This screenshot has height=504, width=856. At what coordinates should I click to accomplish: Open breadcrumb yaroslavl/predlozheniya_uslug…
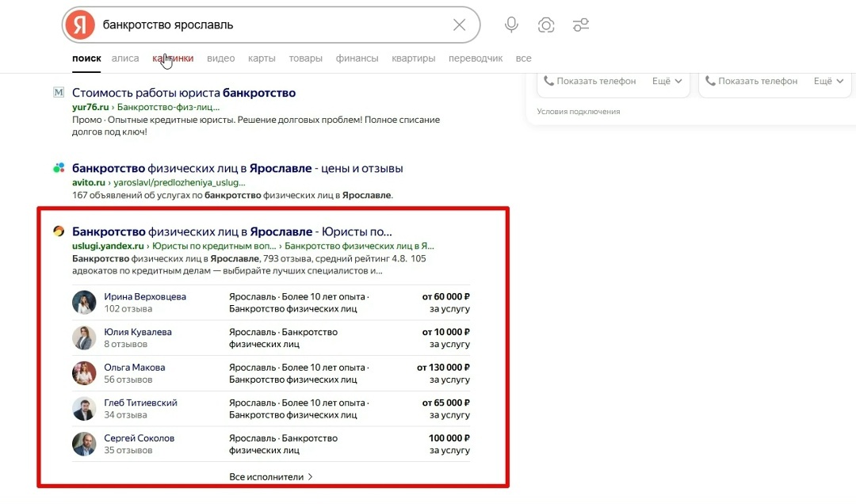coord(180,182)
